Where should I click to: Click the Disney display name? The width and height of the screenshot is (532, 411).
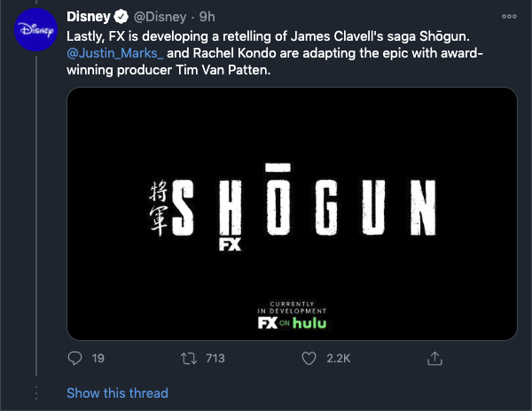(89, 17)
